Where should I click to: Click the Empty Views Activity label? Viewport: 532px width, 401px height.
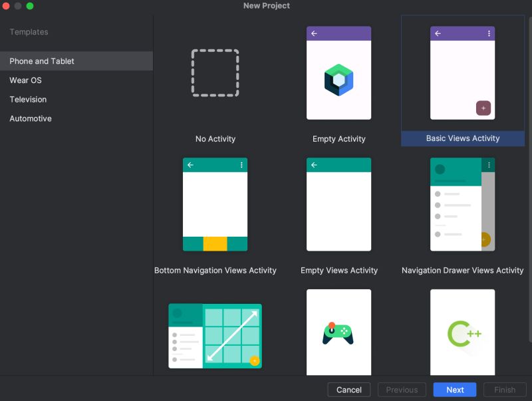pos(339,271)
